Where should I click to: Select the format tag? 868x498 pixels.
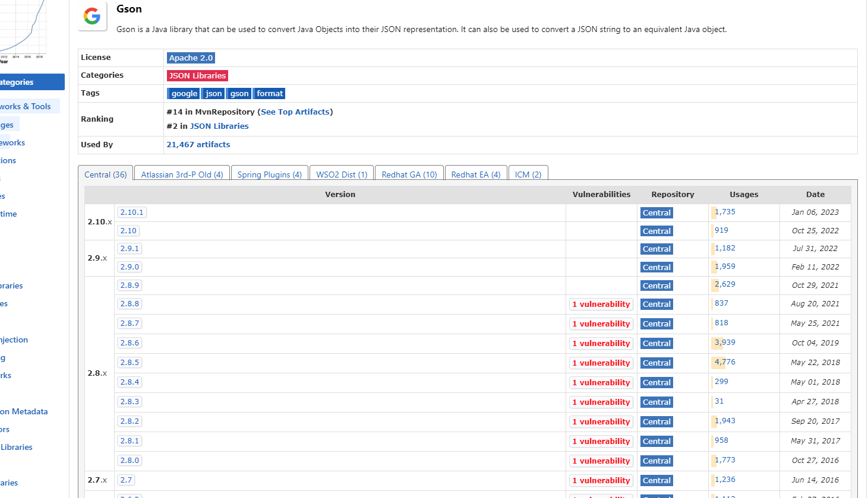(269, 93)
